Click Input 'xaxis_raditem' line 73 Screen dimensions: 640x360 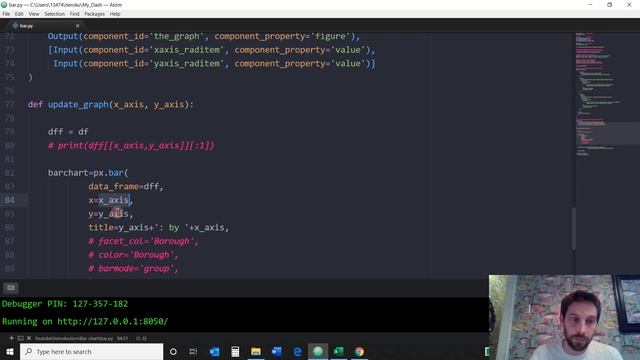pyautogui.click(x=211, y=50)
